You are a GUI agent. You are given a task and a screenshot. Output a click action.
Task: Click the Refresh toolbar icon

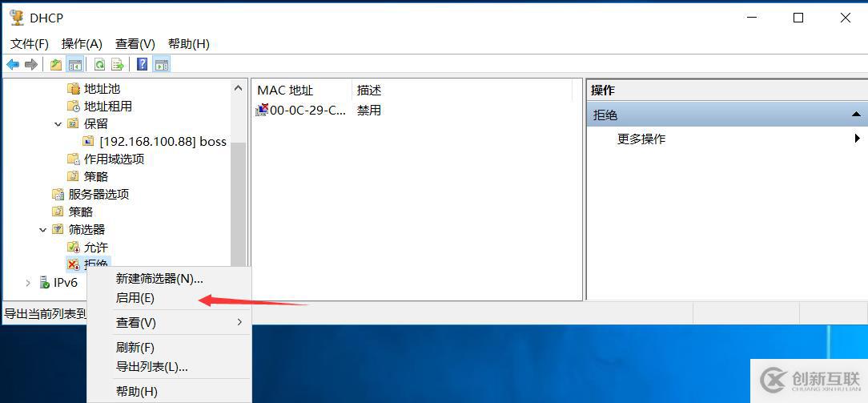[x=99, y=65]
